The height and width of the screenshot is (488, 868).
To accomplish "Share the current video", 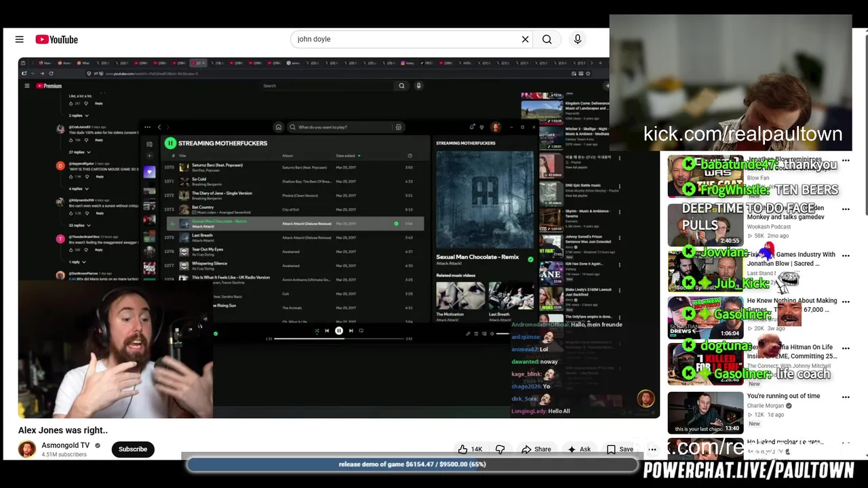I will [536, 449].
